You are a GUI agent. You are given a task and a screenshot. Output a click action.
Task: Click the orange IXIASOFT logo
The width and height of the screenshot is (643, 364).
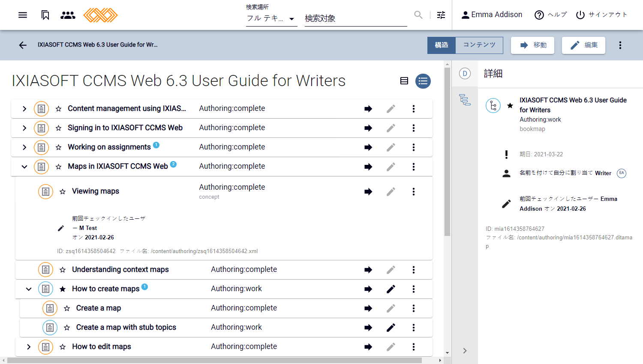click(100, 15)
